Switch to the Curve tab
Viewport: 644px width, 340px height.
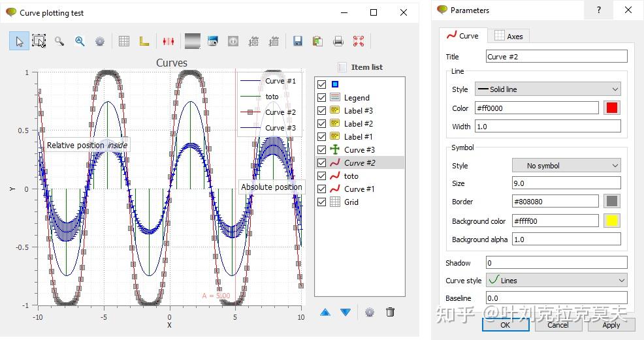(463, 36)
